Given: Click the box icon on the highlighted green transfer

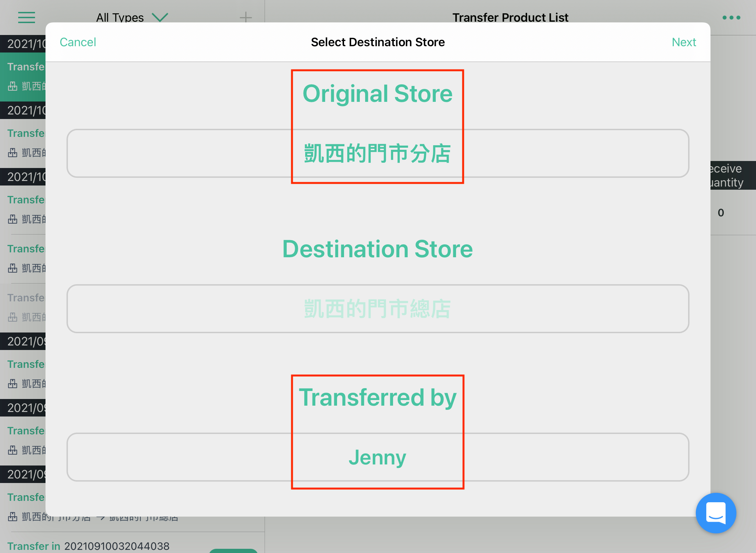Looking at the screenshot, I should click(x=13, y=86).
